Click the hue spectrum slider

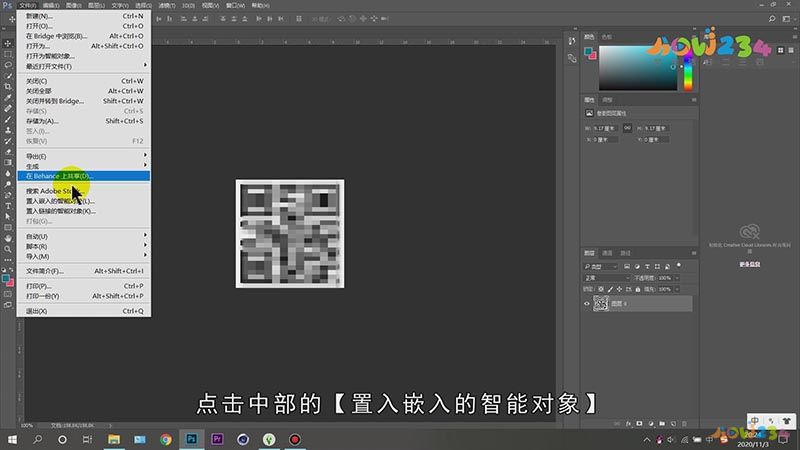point(688,68)
